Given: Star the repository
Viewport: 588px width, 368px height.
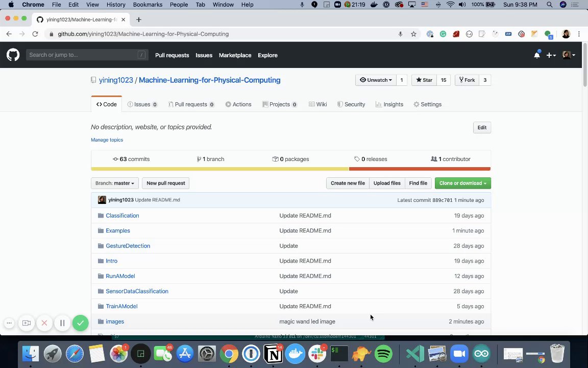Looking at the screenshot, I should (424, 80).
